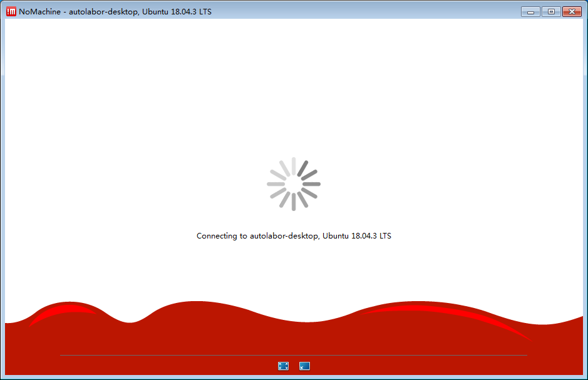Click the window's bottom border edge
This screenshot has height=380, width=588.
coord(293,377)
